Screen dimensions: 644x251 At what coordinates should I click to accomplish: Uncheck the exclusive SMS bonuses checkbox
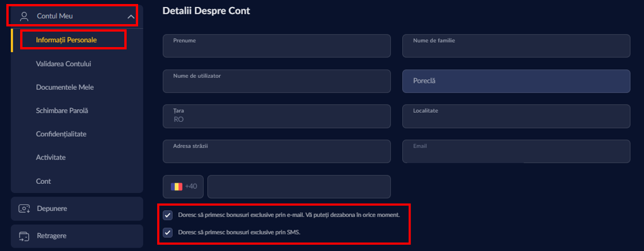click(167, 233)
